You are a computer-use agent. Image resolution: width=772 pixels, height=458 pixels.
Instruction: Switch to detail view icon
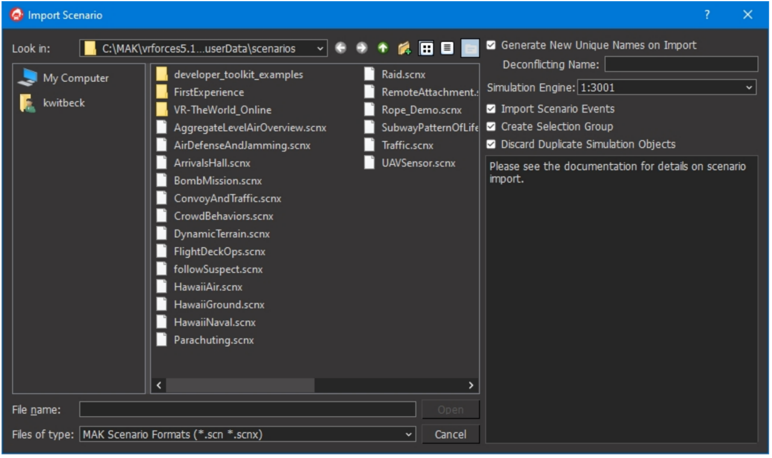tap(447, 48)
